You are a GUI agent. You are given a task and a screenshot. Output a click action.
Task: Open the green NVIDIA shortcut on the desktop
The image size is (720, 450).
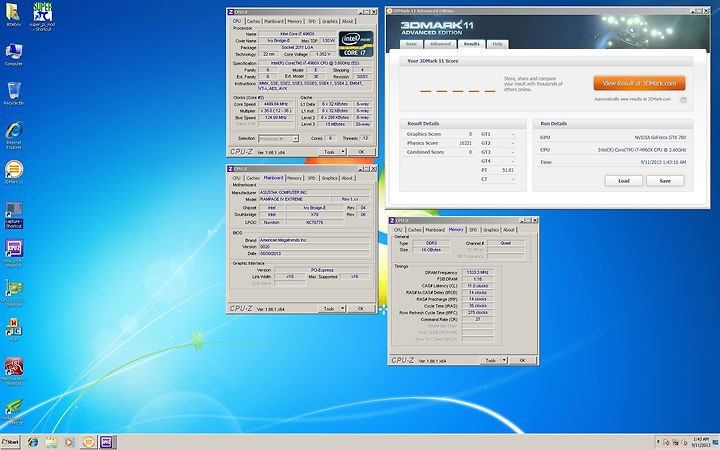click(14, 411)
